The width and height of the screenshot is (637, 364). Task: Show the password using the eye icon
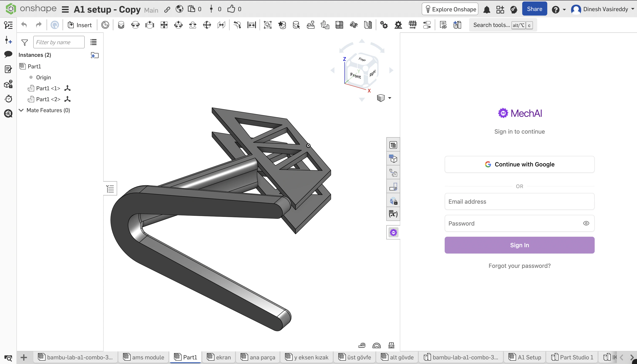point(586,223)
